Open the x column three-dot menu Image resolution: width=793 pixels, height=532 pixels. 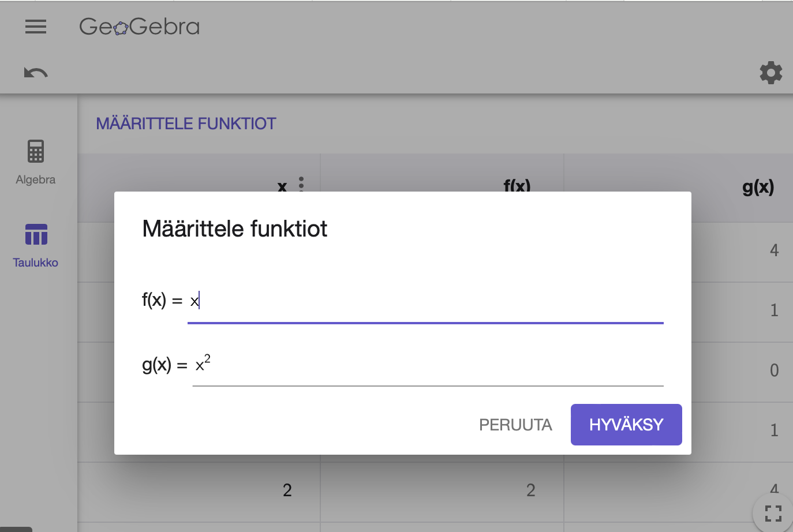pos(301,183)
